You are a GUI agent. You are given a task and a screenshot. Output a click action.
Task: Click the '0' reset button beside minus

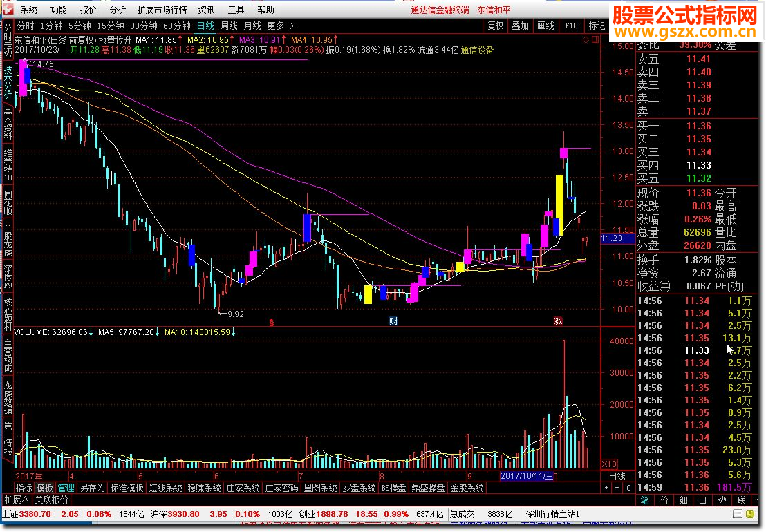pos(628,488)
